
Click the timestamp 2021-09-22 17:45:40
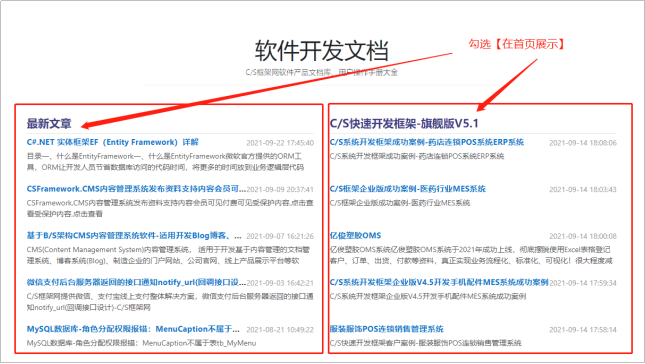click(x=280, y=143)
